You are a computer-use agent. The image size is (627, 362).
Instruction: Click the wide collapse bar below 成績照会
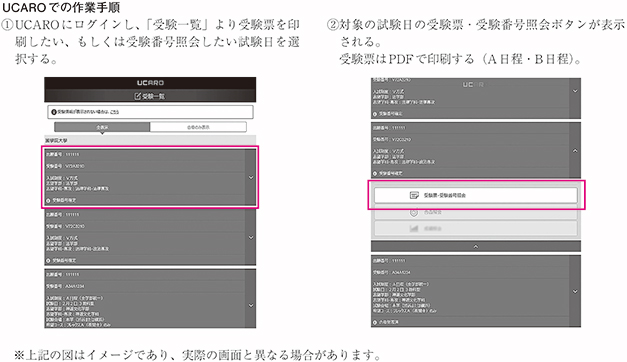click(476, 246)
